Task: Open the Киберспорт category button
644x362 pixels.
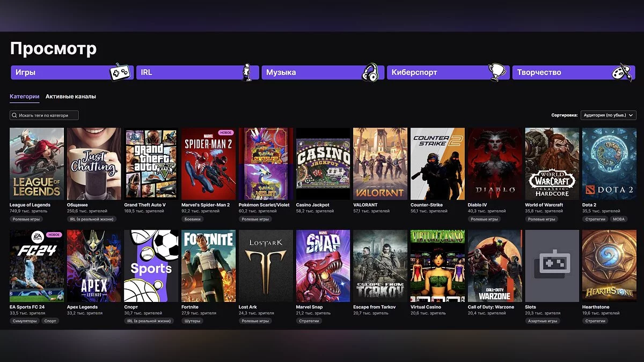Action: (x=449, y=72)
